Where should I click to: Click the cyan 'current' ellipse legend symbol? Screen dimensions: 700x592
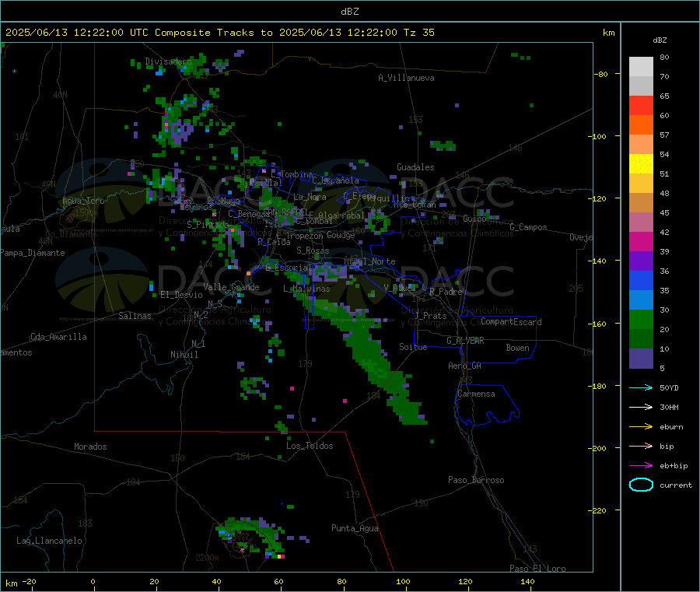641,485
